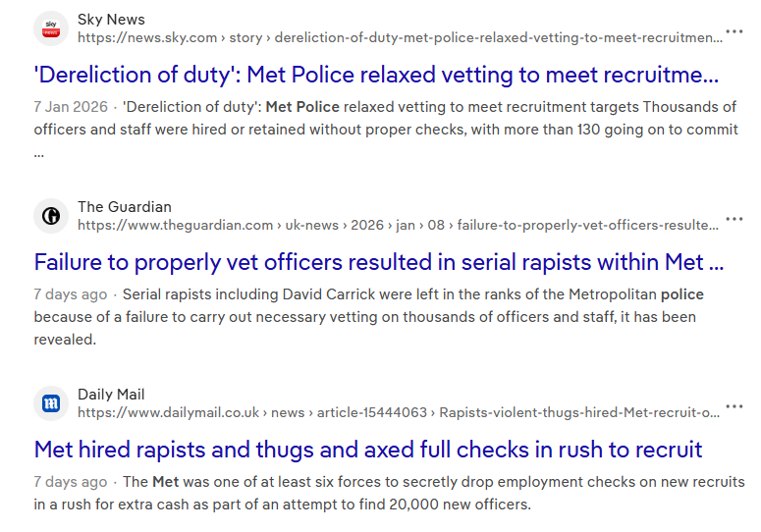This screenshot has width=761, height=532.
Task: Click the theguardian.com URL breadcrumb
Action: 398,226
